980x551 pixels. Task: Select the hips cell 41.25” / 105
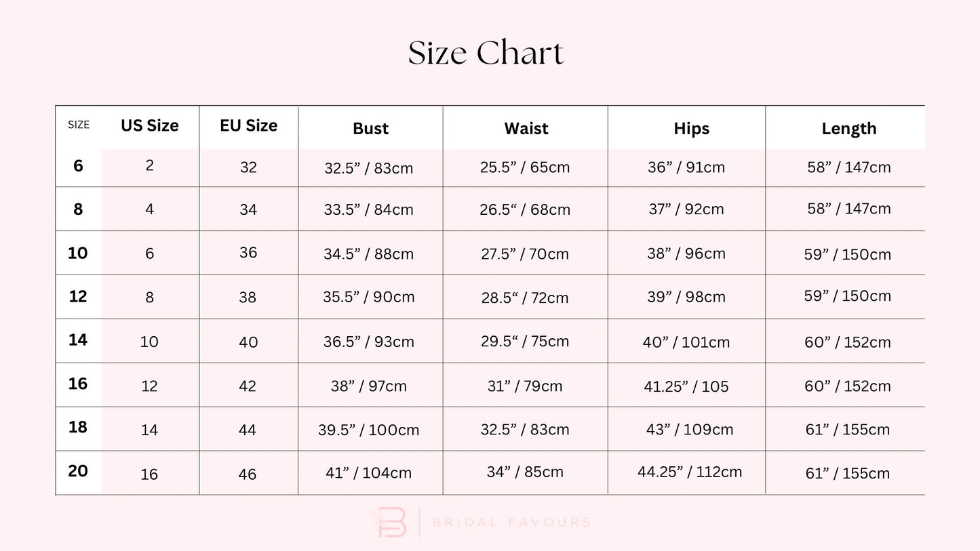point(686,386)
